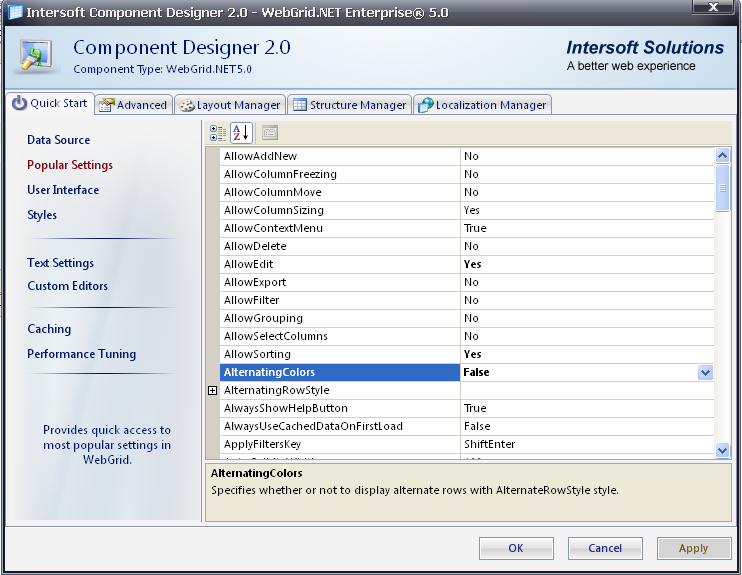Select the AllowExport property name
Viewport: 742px width, 575px height.
coord(255,282)
